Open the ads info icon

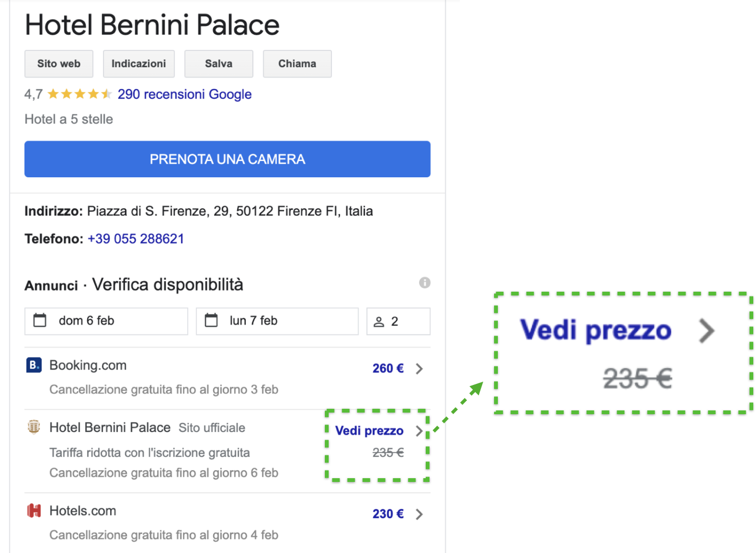(x=425, y=282)
